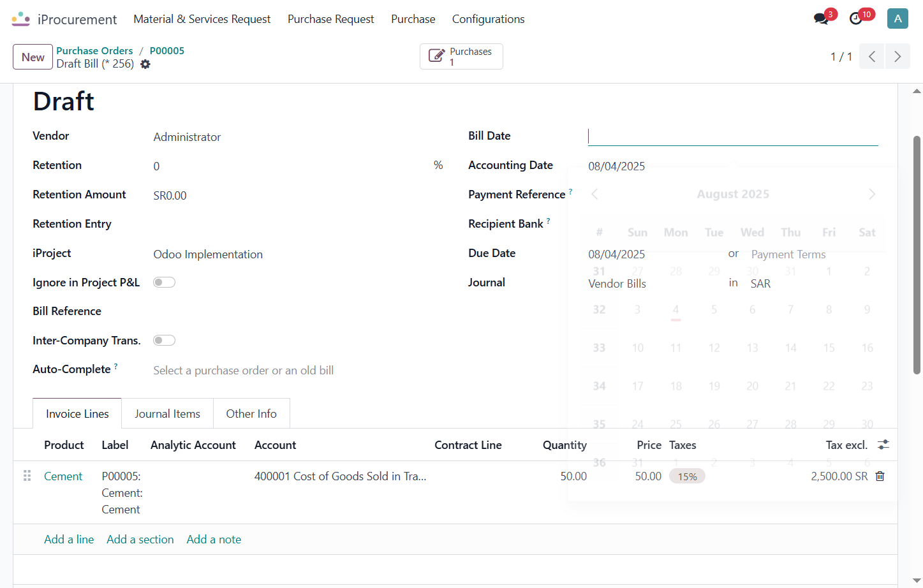Click the New button
The width and height of the screenshot is (923, 588).
[x=33, y=57]
